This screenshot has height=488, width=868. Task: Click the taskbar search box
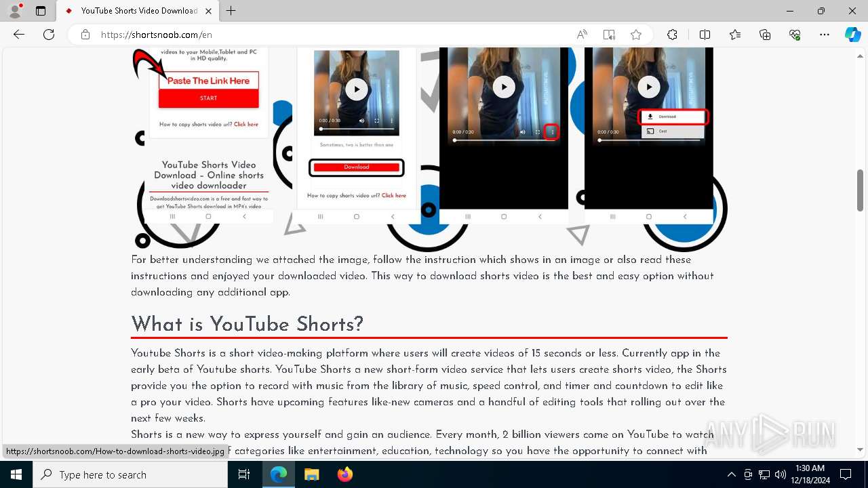click(130, 474)
